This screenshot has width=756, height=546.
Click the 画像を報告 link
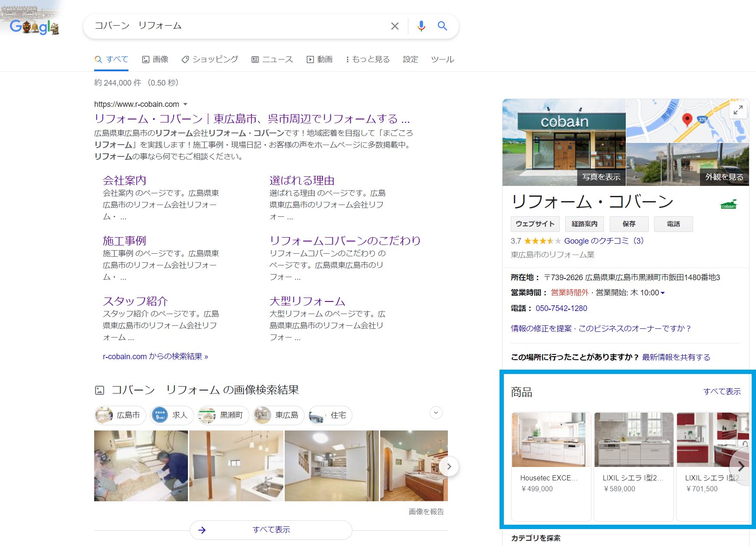(x=426, y=512)
